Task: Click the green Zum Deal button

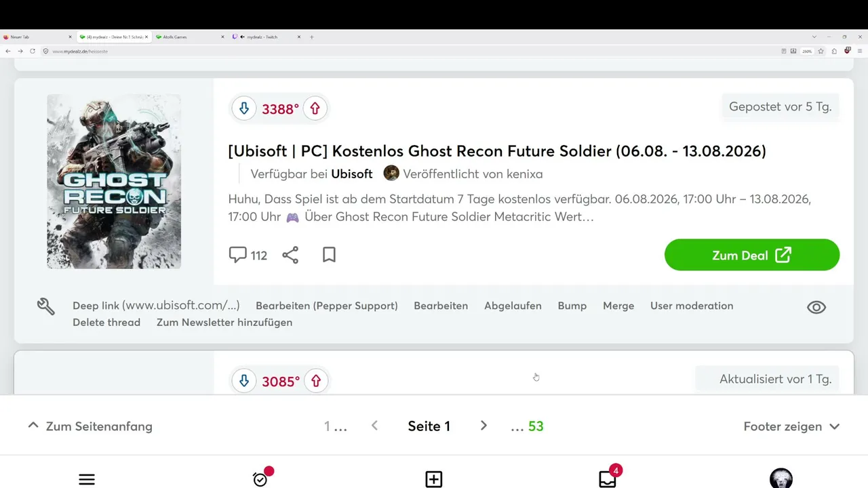Action: [x=752, y=255]
